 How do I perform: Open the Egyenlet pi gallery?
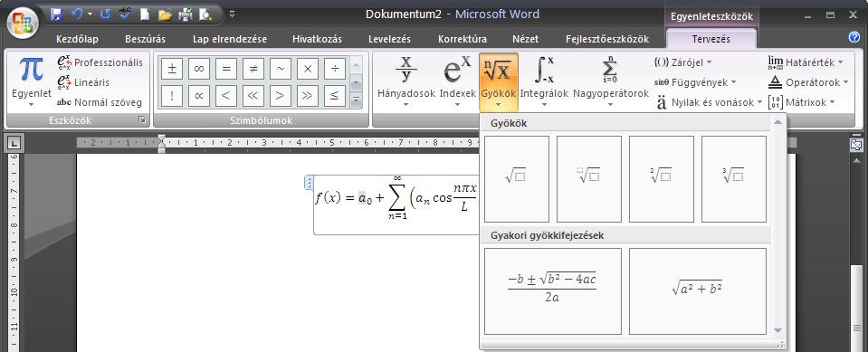(32, 81)
